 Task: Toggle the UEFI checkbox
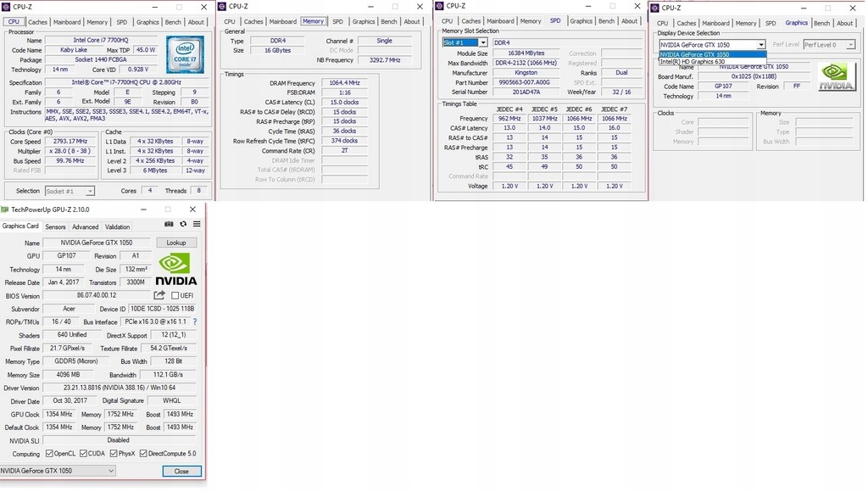pyautogui.click(x=175, y=295)
